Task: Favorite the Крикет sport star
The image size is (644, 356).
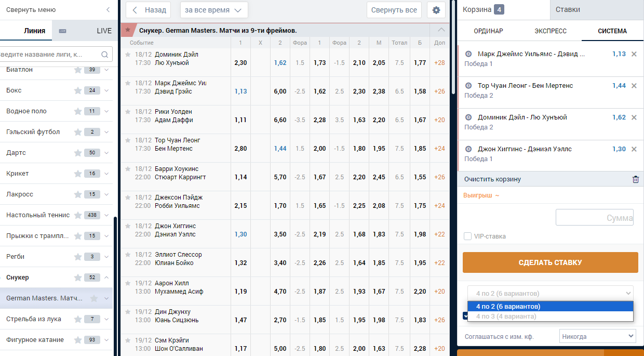Action: coord(78,174)
